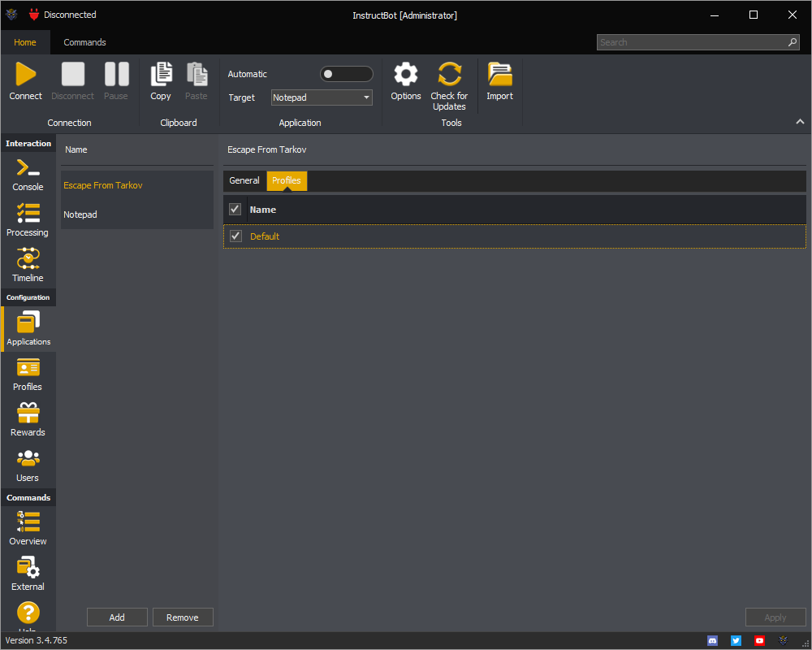Click the Disconnect stop icon
812x650 pixels.
click(72, 74)
